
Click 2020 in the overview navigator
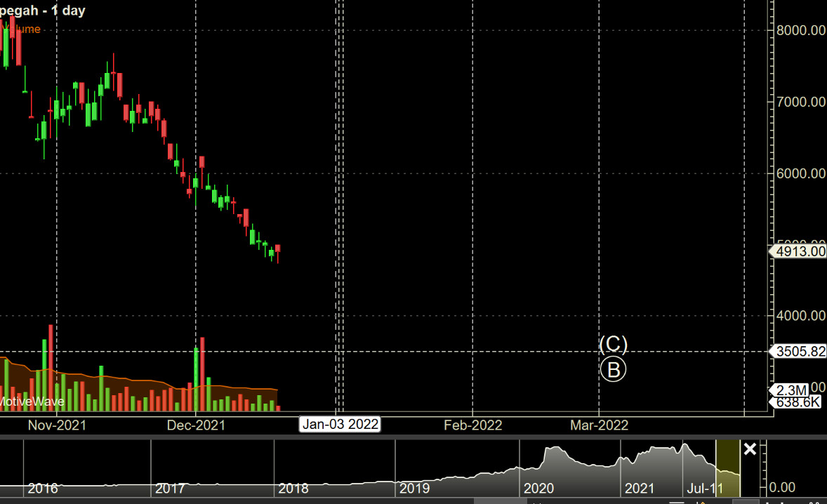pos(538,489)
